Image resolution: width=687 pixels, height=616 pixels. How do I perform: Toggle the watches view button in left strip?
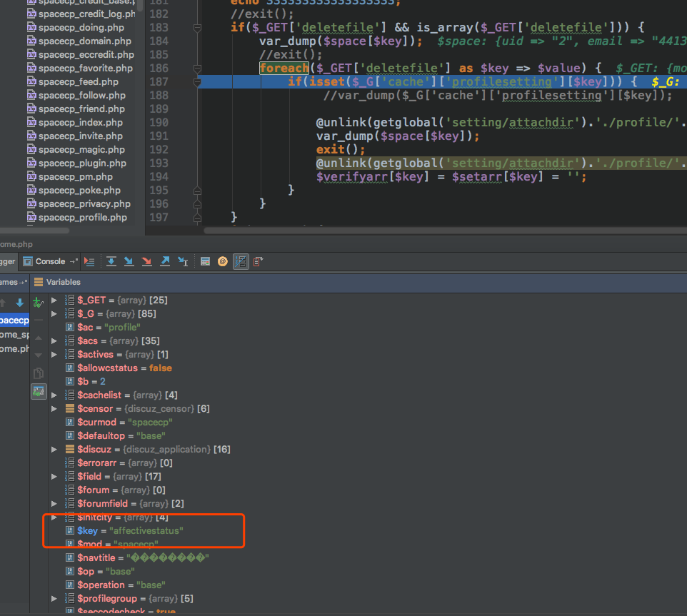pyautogui.click(x=39, y=392)
